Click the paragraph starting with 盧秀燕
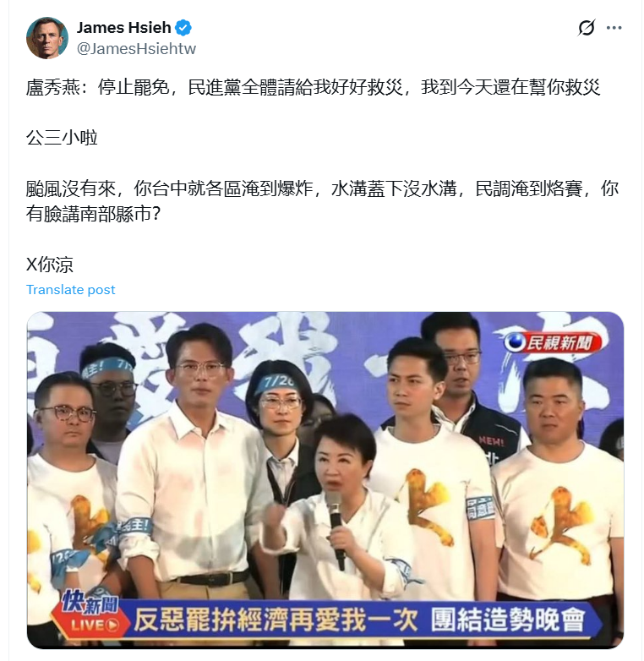The image size is (644, 661). (x=313, y=87)
